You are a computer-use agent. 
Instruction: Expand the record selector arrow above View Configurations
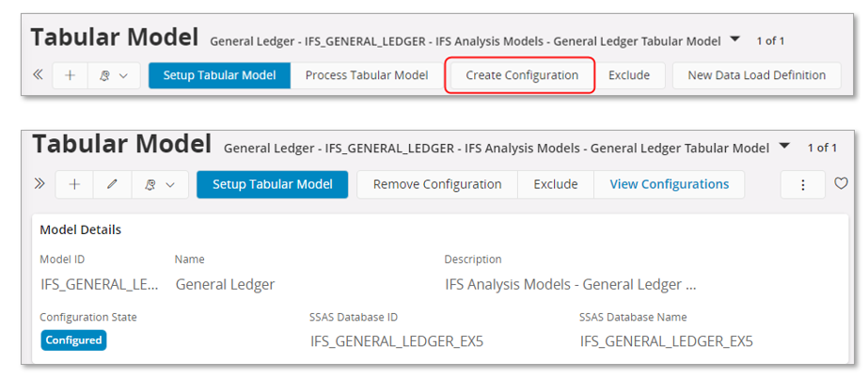785,147
